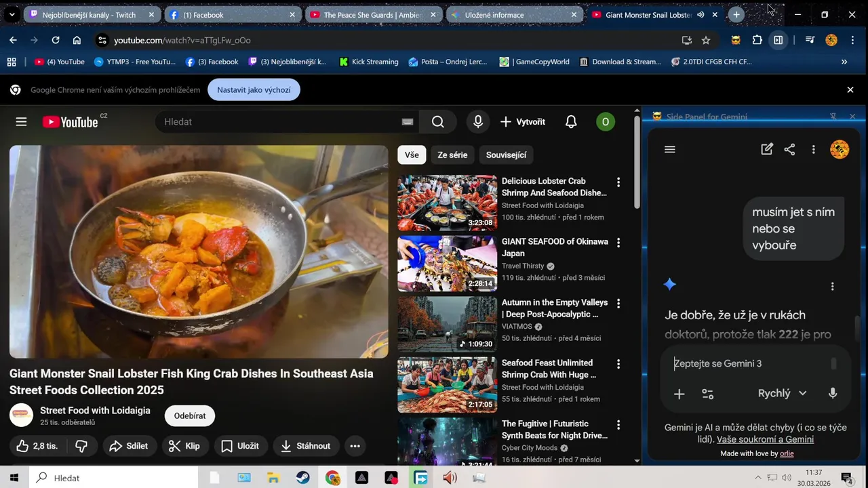The image size is (868, 488).
Task: Open Steam from the Windows taskbar
Action: 302,478
